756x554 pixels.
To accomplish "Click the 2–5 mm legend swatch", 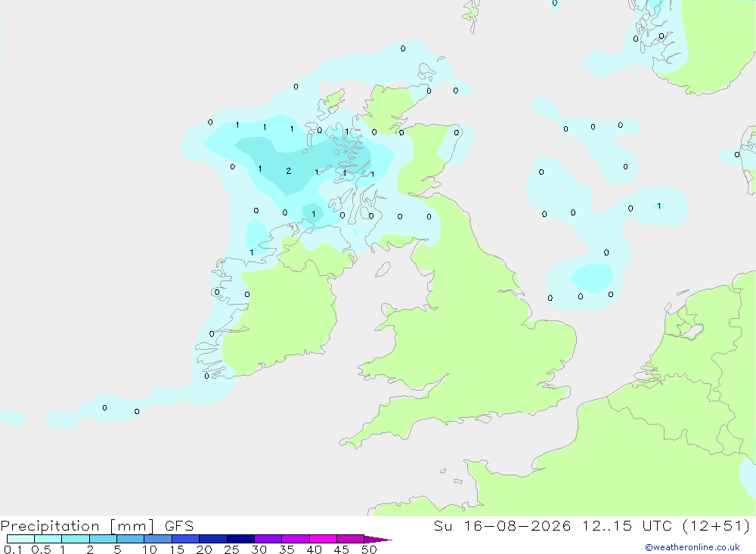I will point(103,539).
